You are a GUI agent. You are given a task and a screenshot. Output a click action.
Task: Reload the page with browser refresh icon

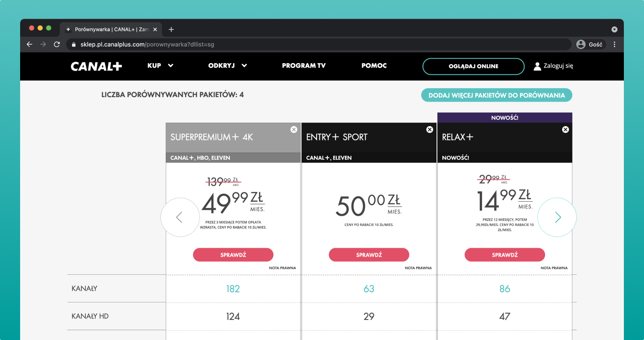pos(57,44)
